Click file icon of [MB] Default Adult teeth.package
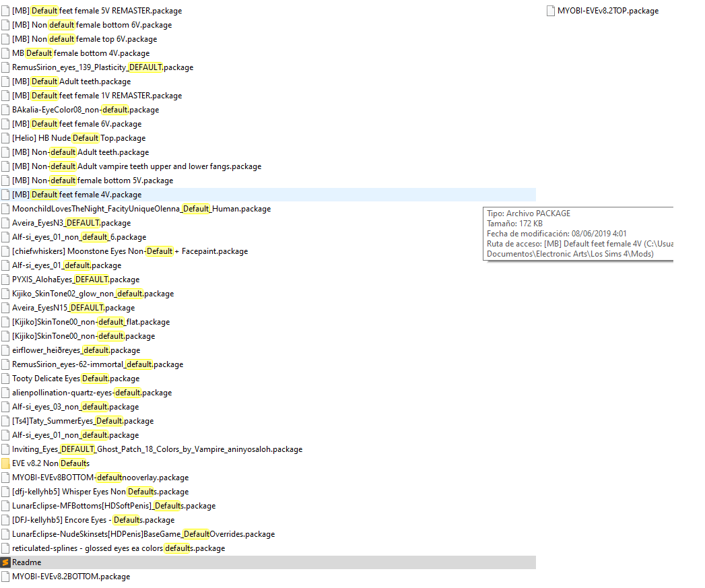The height and width of the screenshot is (588, 705). 5,81
